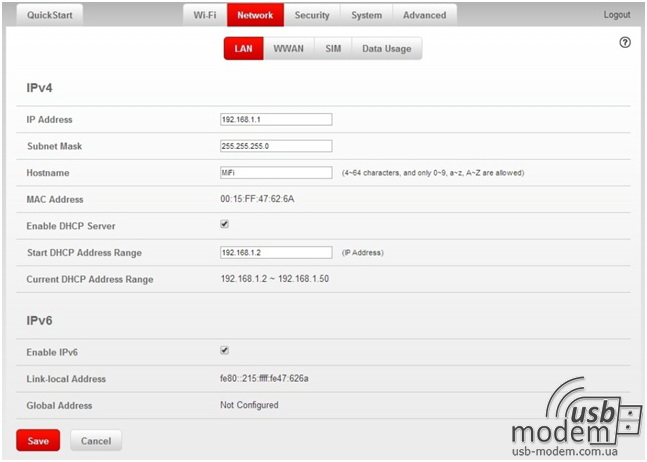The image size is (647, 462).
Task: Toggle the Enable DHCP Server checkbox
Action: coord(224,224)
